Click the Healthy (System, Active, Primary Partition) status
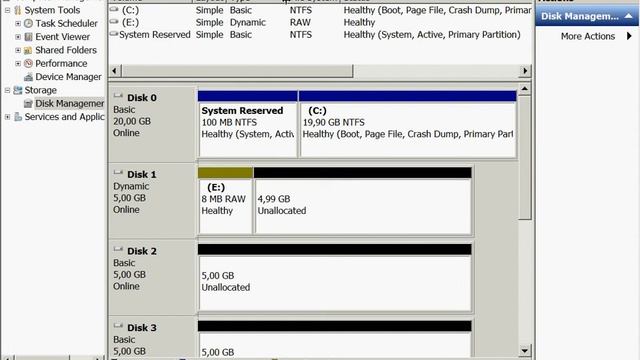The width and height of the screenshot is (640, 360). tap(432, 35)
